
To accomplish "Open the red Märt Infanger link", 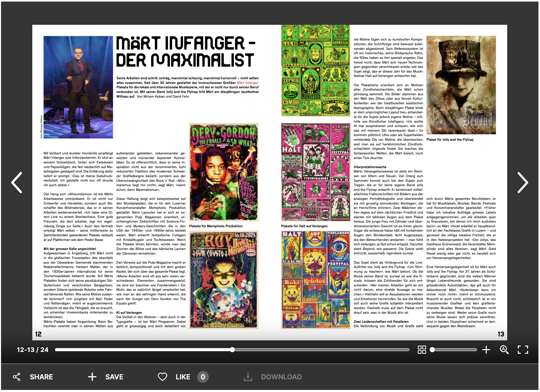I will tap(248, 83).
